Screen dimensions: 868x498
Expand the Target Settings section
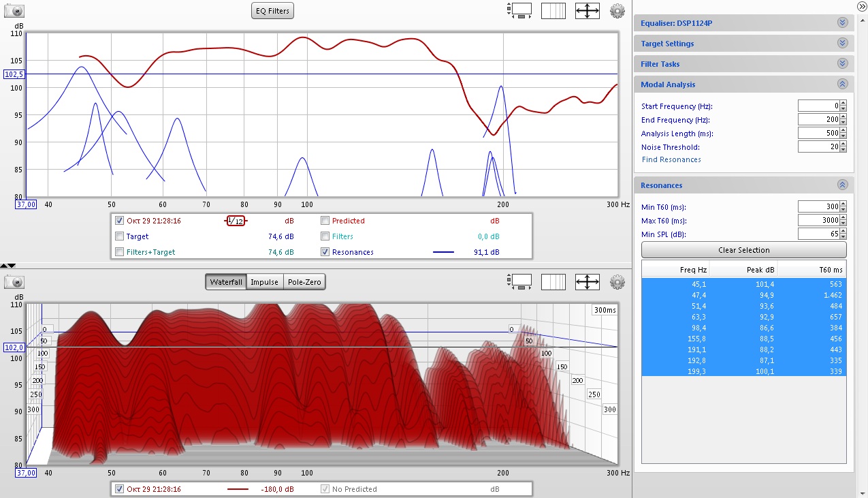[x=842, y=44]
